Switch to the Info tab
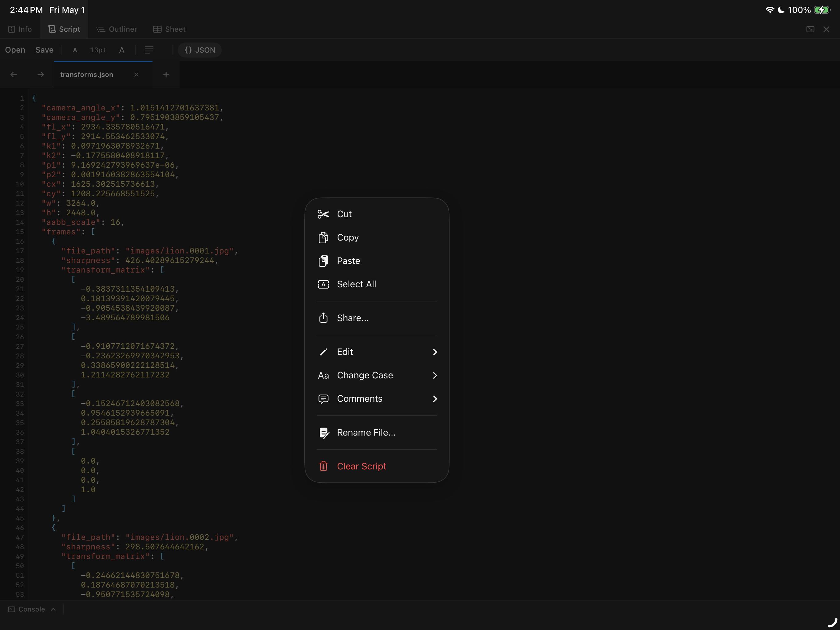Viewport: 840px width, 630px height. pos(20,29)
